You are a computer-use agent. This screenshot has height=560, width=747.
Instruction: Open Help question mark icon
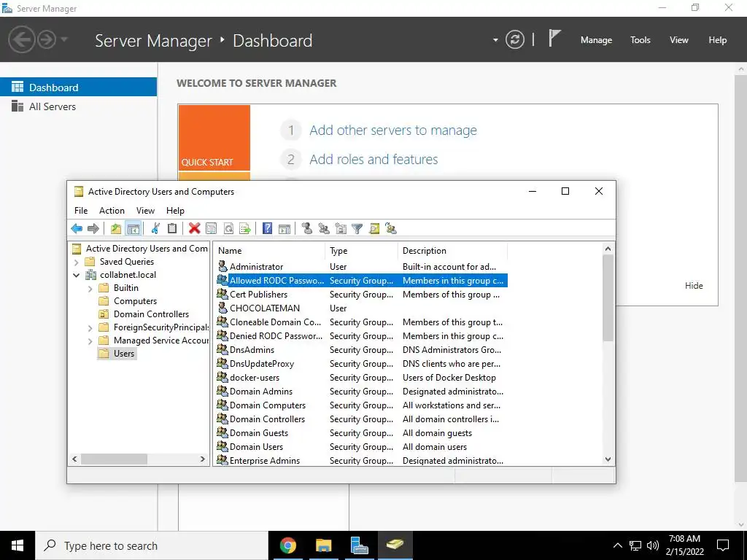tap(267, 228)
